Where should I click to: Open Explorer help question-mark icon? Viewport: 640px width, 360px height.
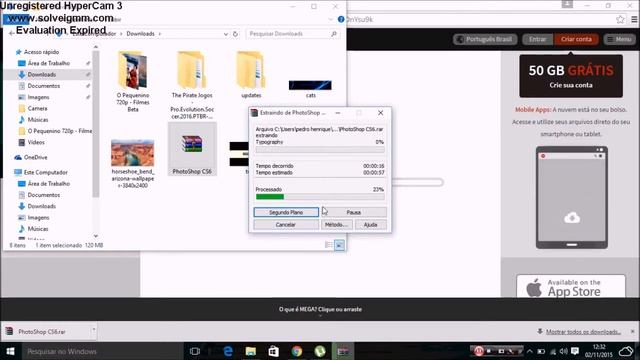341,19
